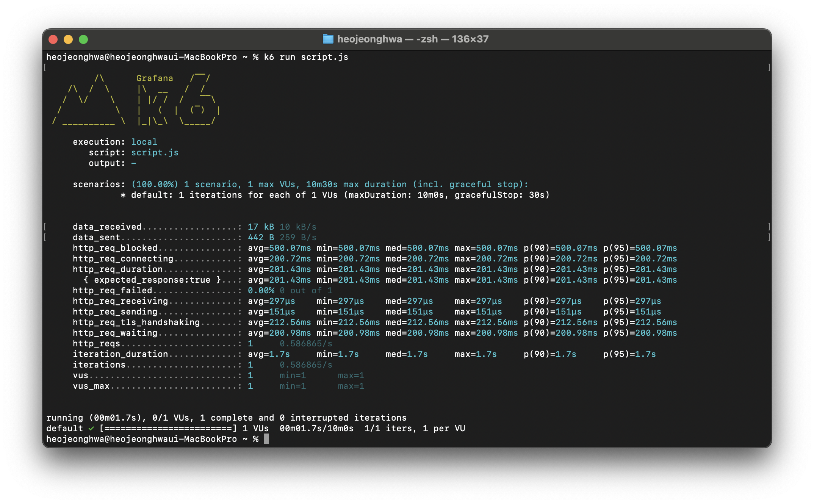Click the '{ expected_response:true }' row label
814x504 pixels.
coord(152,280)
